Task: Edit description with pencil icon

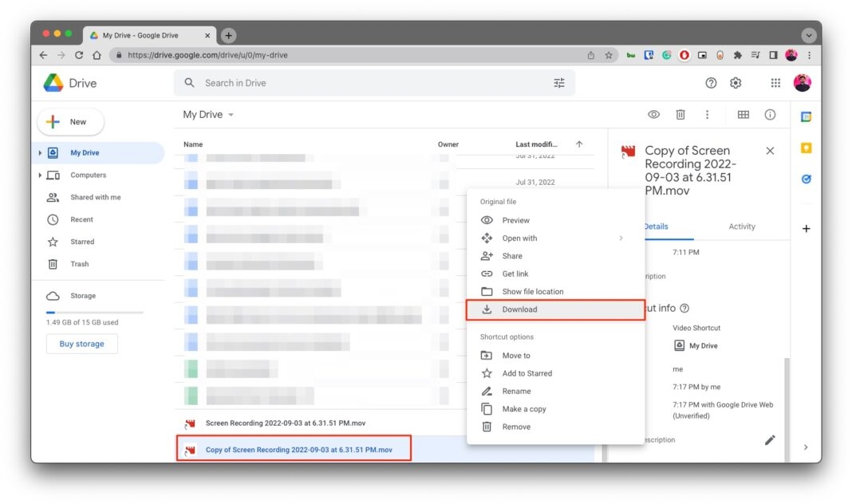Action: (x=770, y=439)
